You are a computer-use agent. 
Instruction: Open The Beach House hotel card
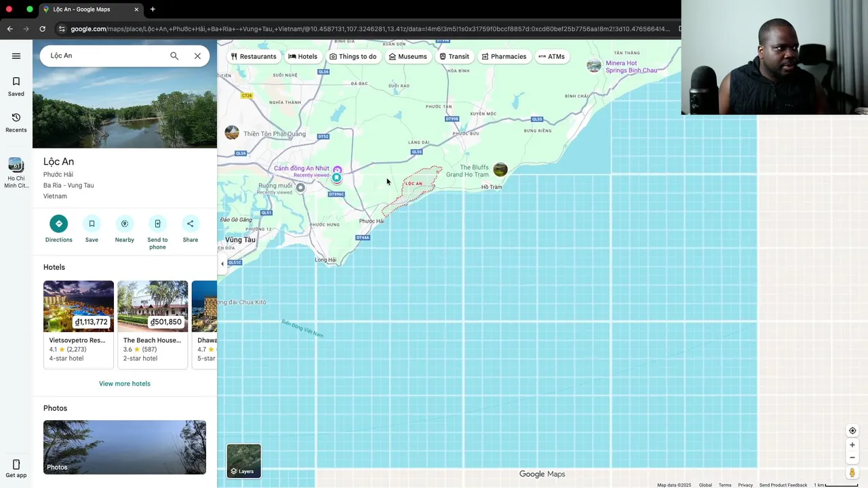click(153, 325)
